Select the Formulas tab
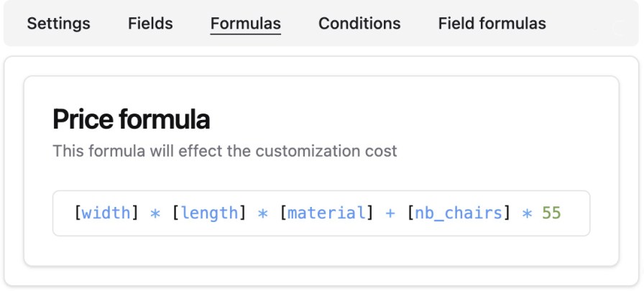This screenshot has height=291, width=644. 246,24
